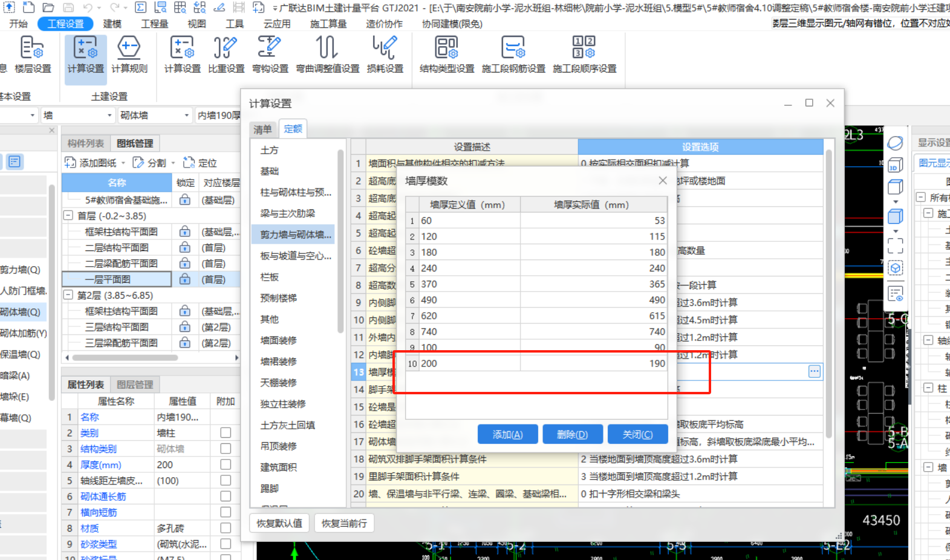Check 附加 box for 结构类别 property
The height and width of the screenshot is (560, 950).
[226, 449]
